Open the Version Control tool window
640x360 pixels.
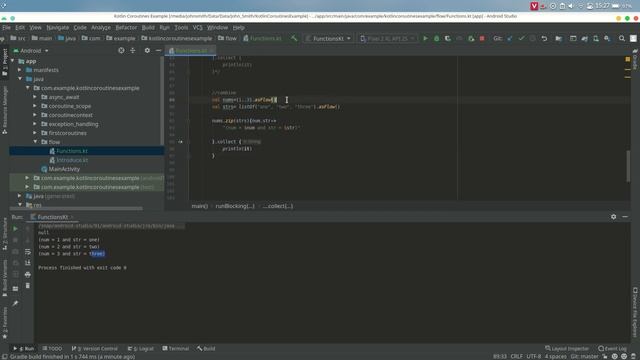(x=95, y=348)
